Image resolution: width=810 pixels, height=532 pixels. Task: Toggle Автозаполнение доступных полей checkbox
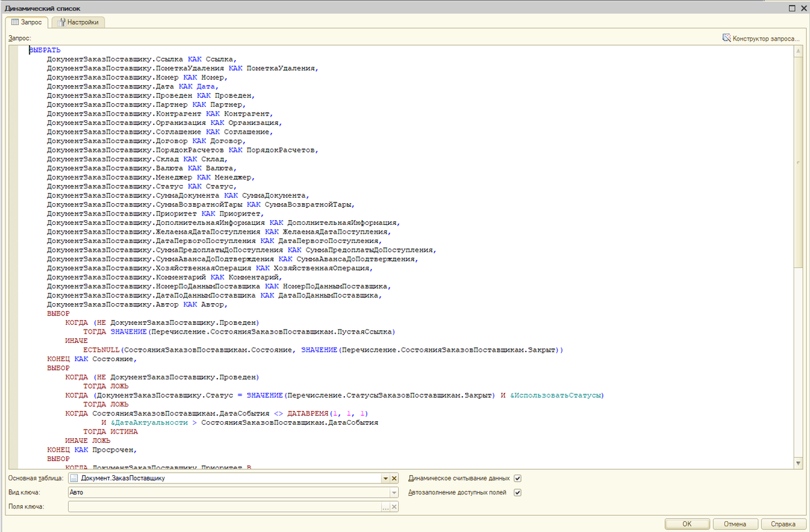tap(518, 493)
